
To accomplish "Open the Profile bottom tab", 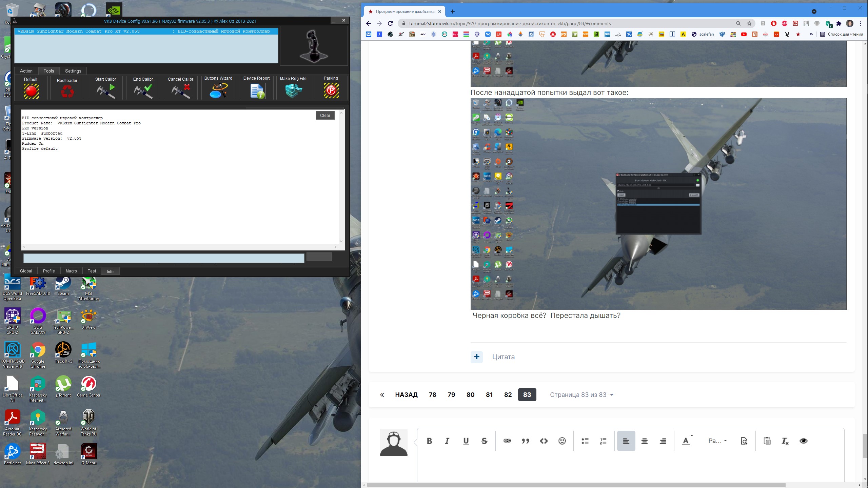I will 49,271.
